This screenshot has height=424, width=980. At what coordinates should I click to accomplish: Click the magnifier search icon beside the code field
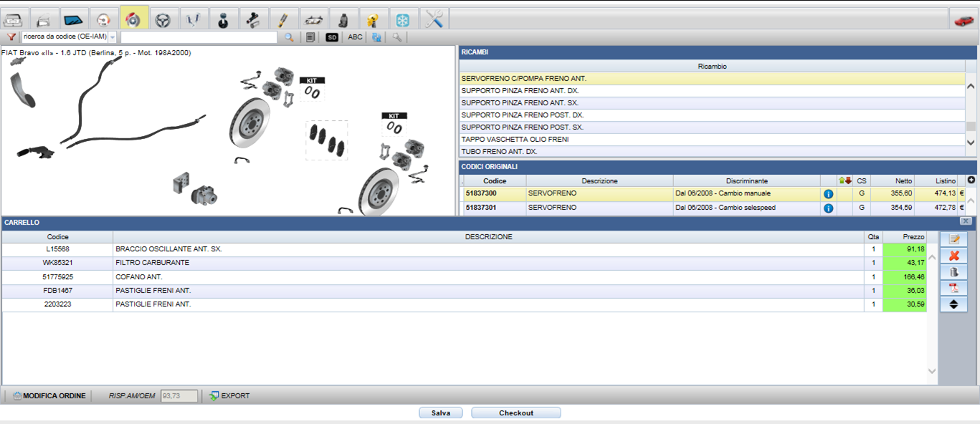click(289, 37)
